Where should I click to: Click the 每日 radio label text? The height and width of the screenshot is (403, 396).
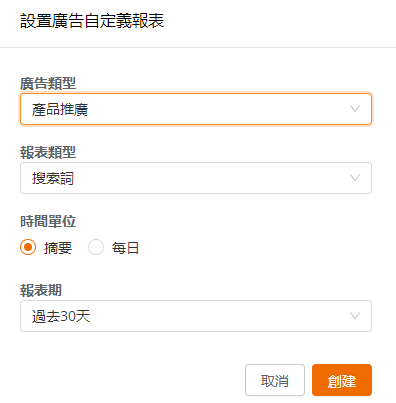pos(125,248)
